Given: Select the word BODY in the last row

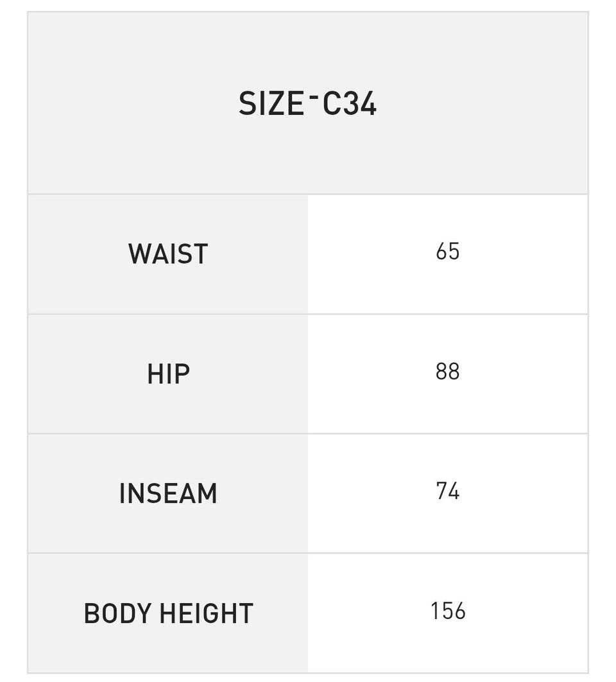Looking at the screenshot, I should (118, 613).
